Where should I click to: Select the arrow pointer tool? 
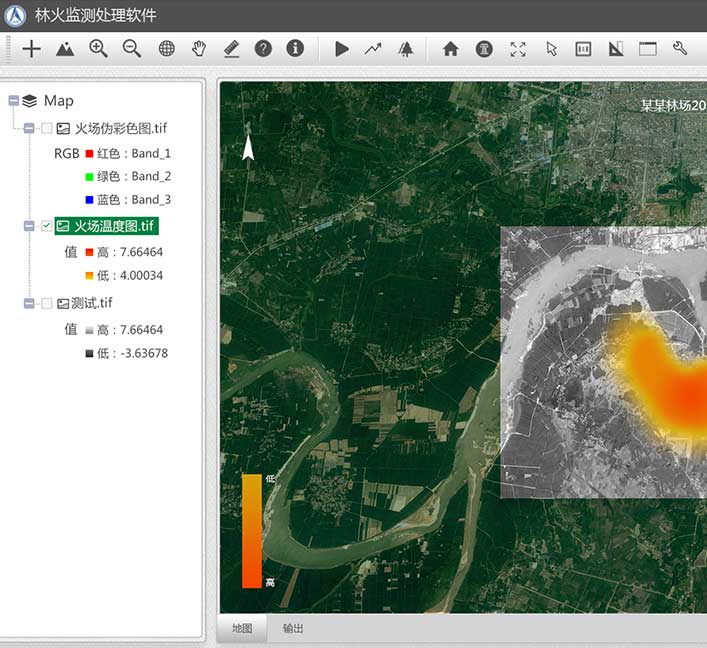[551, 49]
